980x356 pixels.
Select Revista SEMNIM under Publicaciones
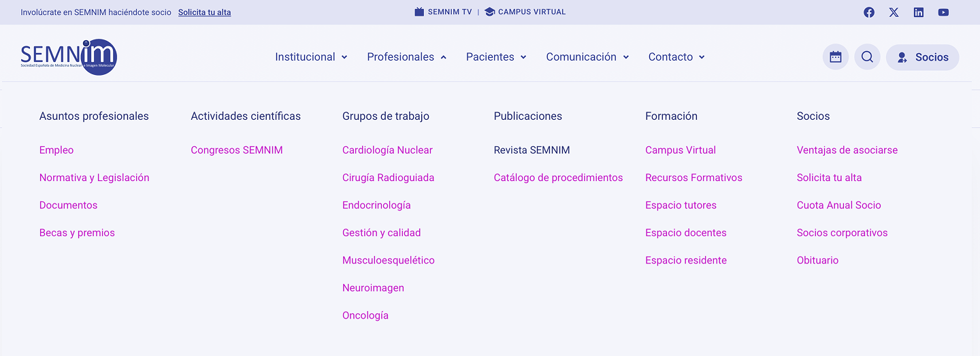[532, 150]
